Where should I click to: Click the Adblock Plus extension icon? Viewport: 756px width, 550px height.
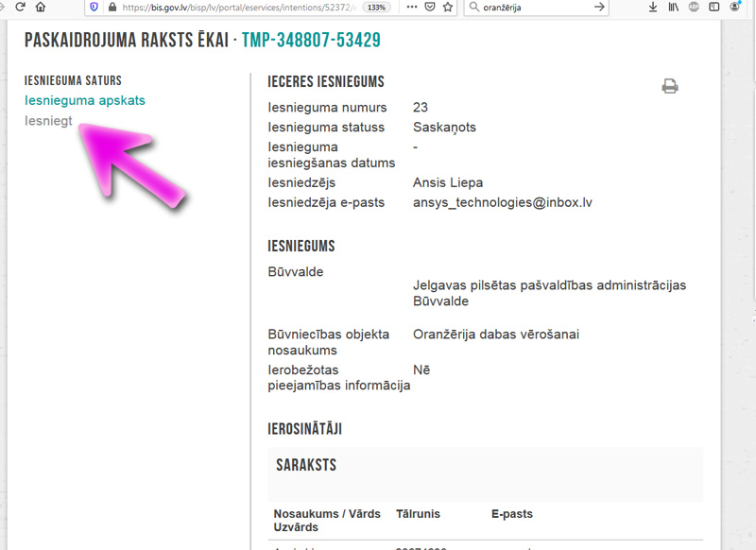pos(694,7)
